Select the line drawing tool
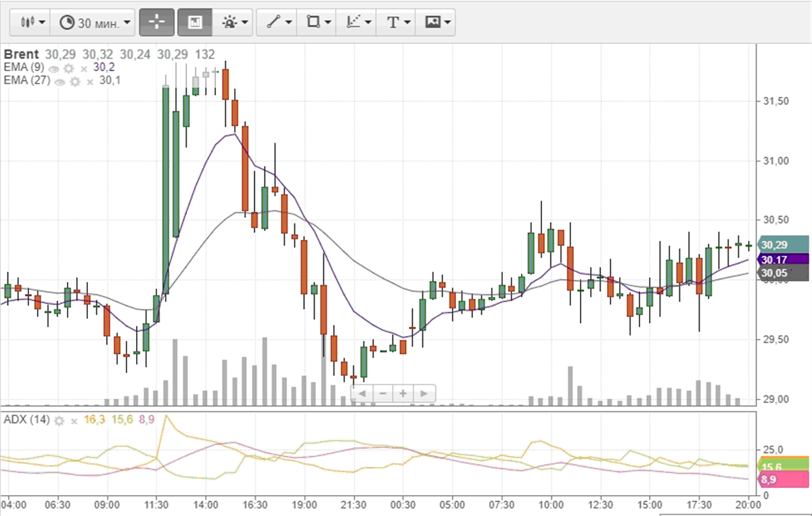Image resolution: width=812 pixels, height=516 pixels. [278, 22]
